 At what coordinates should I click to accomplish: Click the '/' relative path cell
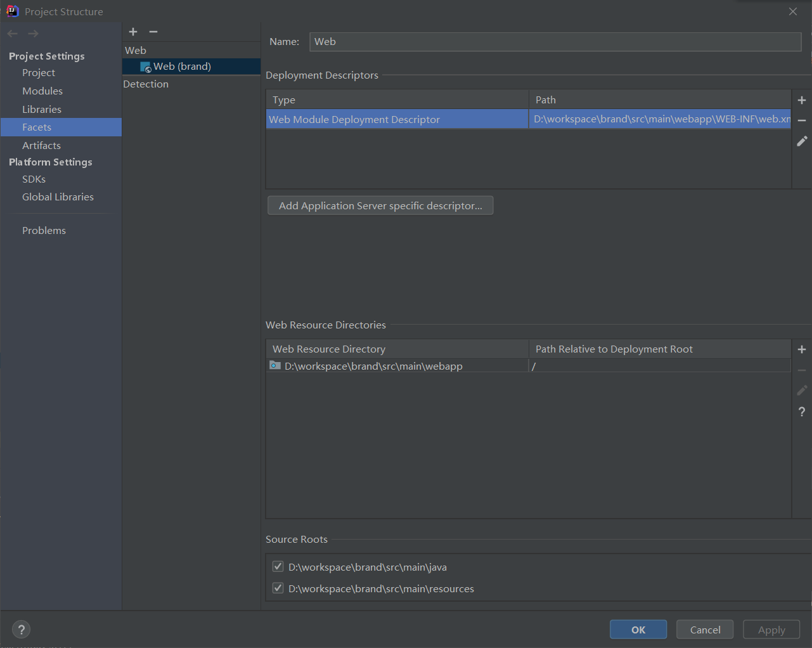tap(660, 366)
